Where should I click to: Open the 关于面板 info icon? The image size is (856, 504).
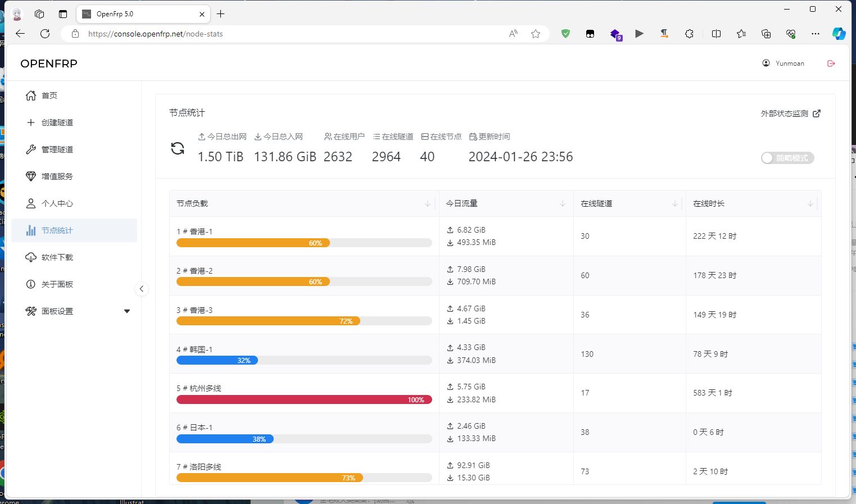(31, 284)
